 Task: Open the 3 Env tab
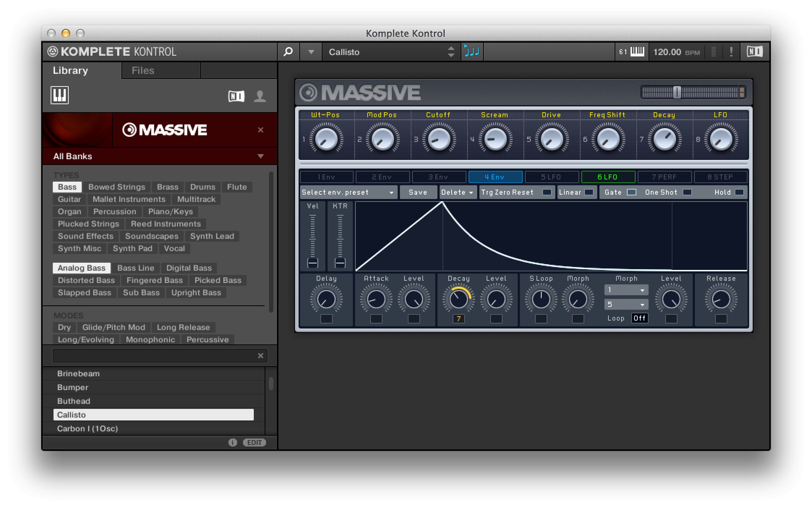point(439,177)
